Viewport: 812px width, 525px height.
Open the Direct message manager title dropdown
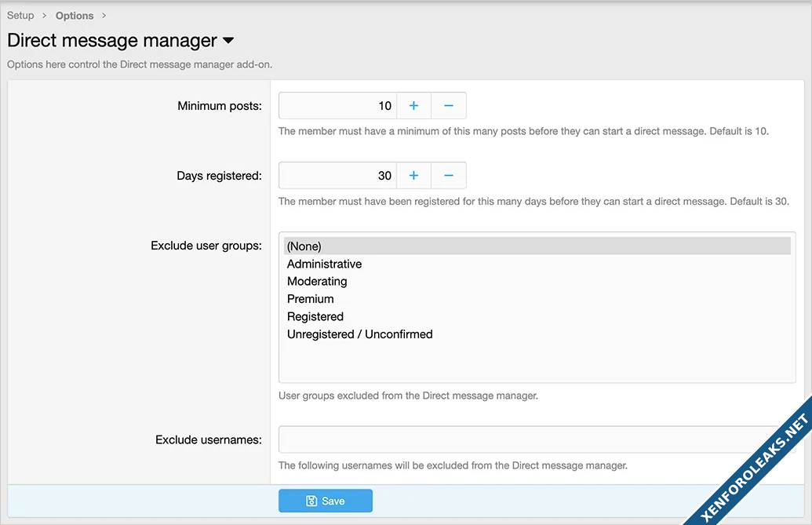pyautogui.click(x=228, y=41)
